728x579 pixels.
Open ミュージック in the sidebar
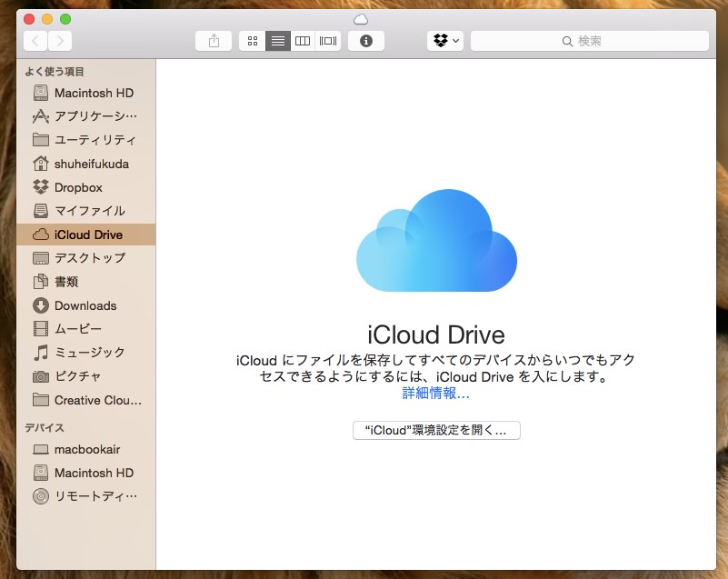point(86,353)
